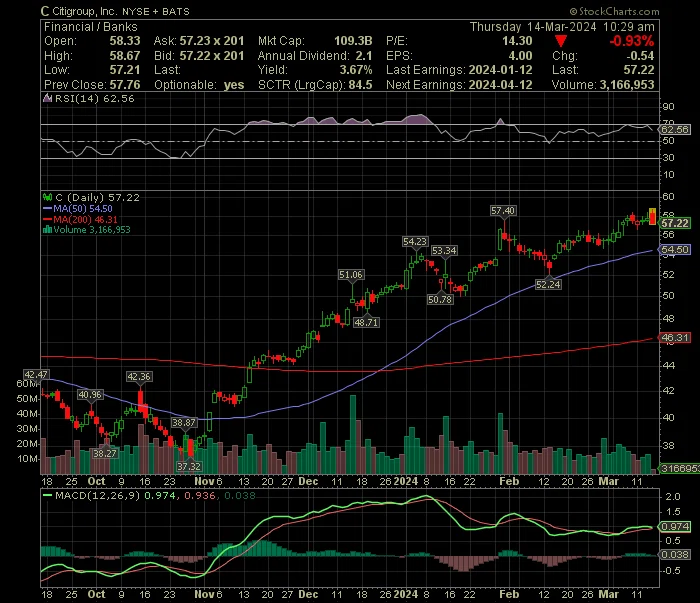Click the 54.50 moving average axis tag
The height and width of the screenshot is (603, 700).
[x=675, y=250]
